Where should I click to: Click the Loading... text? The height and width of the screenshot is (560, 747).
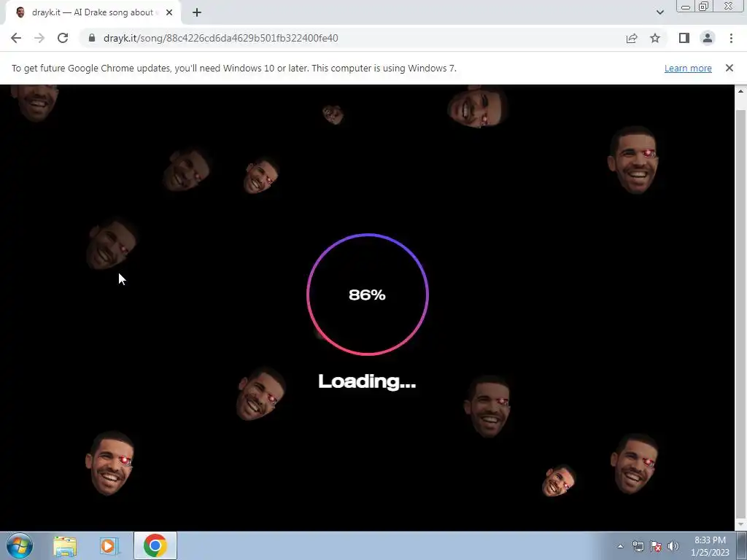coord(368,381)
